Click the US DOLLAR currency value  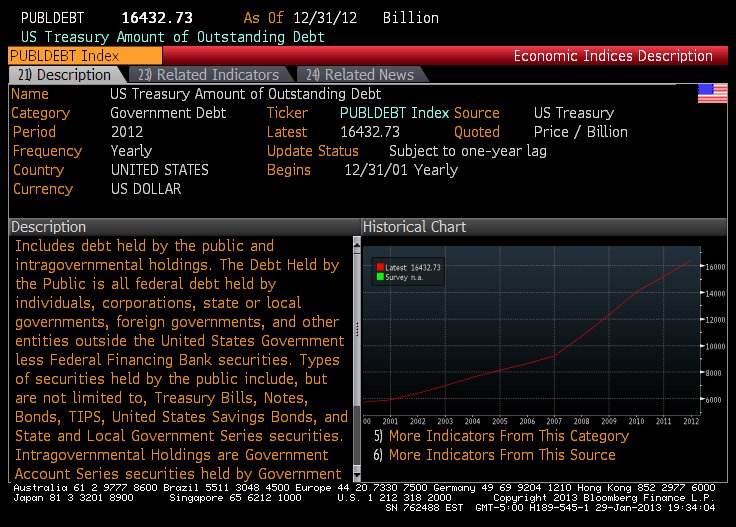[146, 189]
